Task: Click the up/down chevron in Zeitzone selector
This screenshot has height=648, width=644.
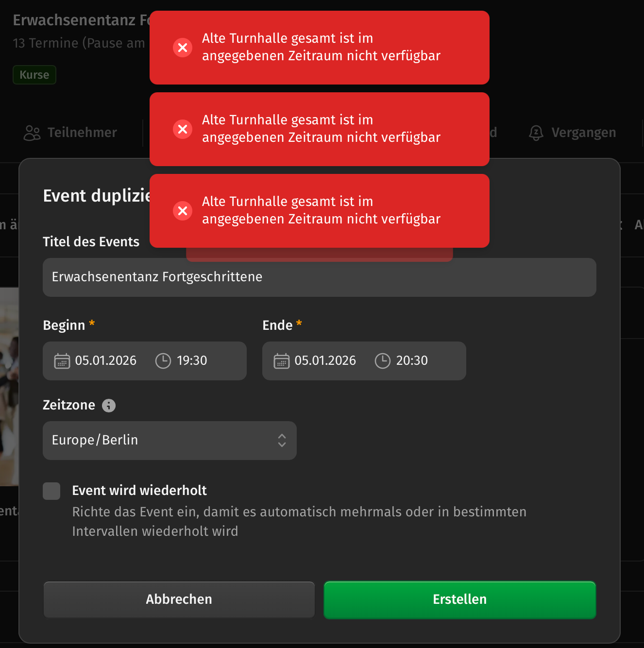Action: [x=282, y=441]
